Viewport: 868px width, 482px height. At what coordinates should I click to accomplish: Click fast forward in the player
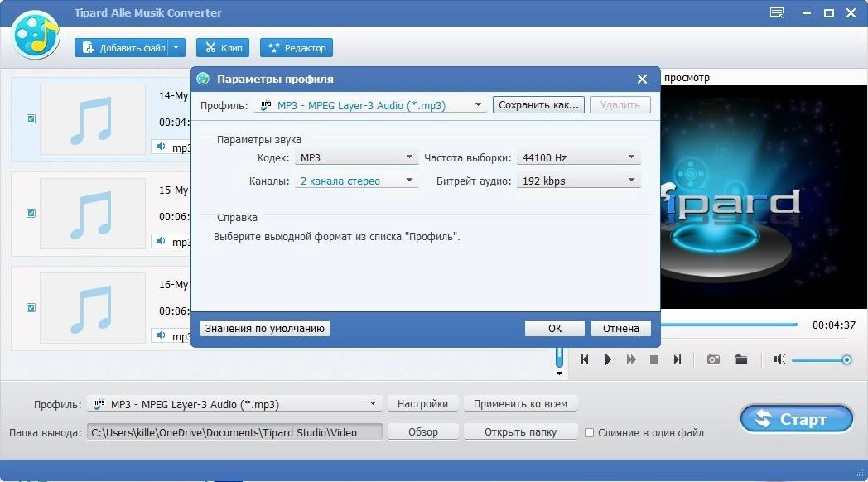click(x=631, y=359)
